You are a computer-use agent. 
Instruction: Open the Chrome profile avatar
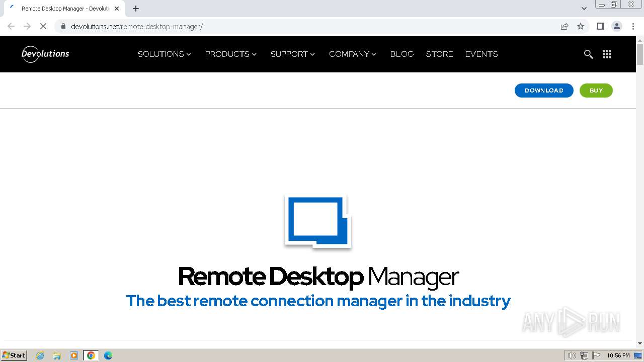(x=617, y=26)
